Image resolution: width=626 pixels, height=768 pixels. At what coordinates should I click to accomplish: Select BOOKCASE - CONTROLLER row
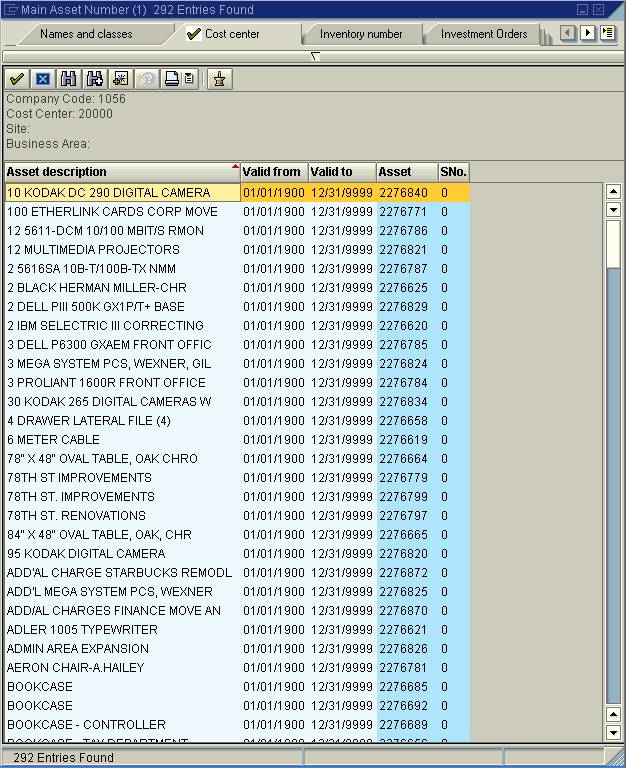(x=238, y=724)
